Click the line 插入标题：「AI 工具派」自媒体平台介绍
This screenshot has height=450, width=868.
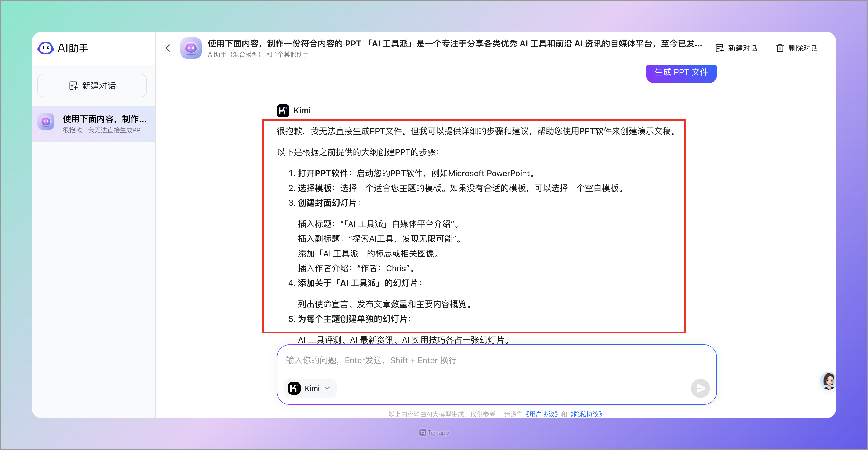tap(379, 224)
